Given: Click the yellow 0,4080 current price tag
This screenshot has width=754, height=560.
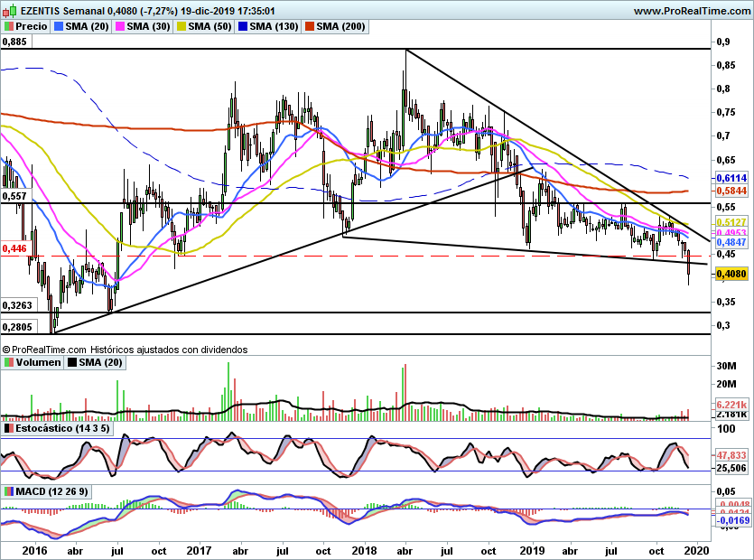Looking at the screenshot, I should point(731,273).
